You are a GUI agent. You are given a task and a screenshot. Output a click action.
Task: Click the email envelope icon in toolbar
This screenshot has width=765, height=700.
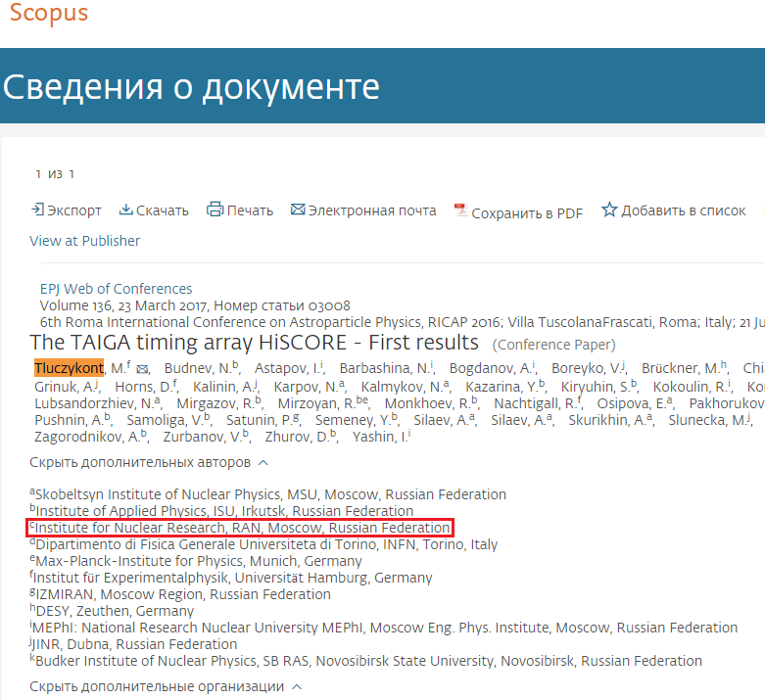pyautogui.click(x=297, y=210)
